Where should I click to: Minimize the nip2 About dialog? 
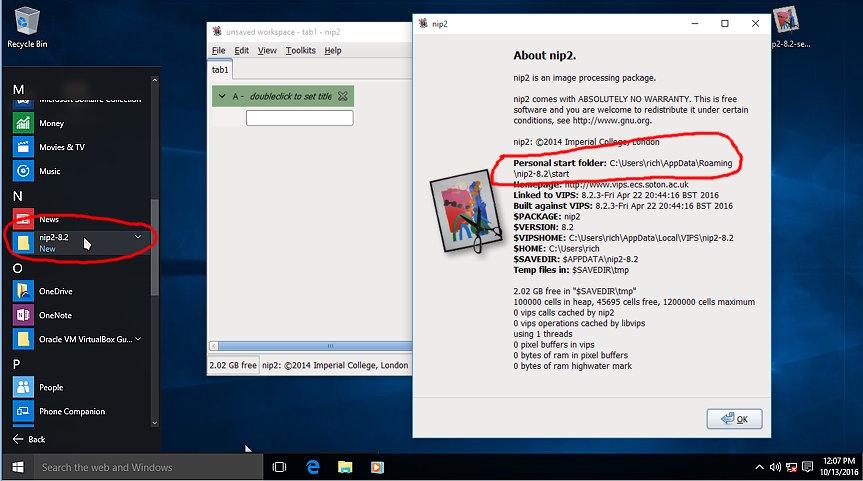pyautogui.click(x=695, y=23)
